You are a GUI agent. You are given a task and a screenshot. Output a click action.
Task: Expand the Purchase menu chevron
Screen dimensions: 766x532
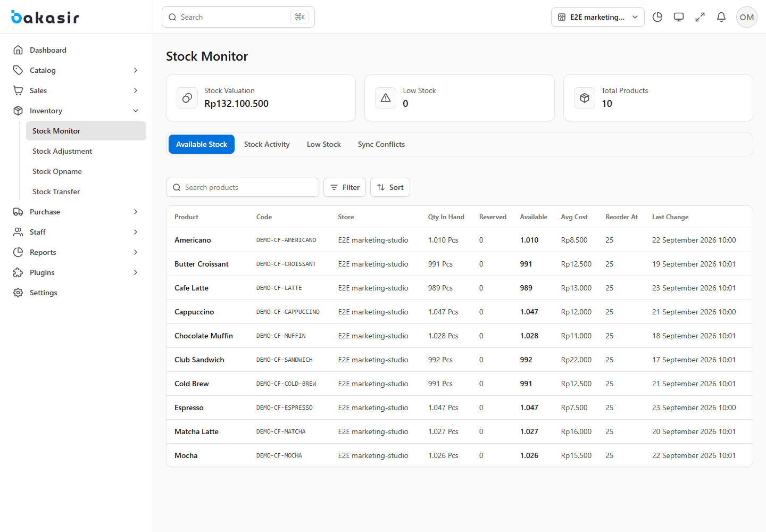coord(136,212)
